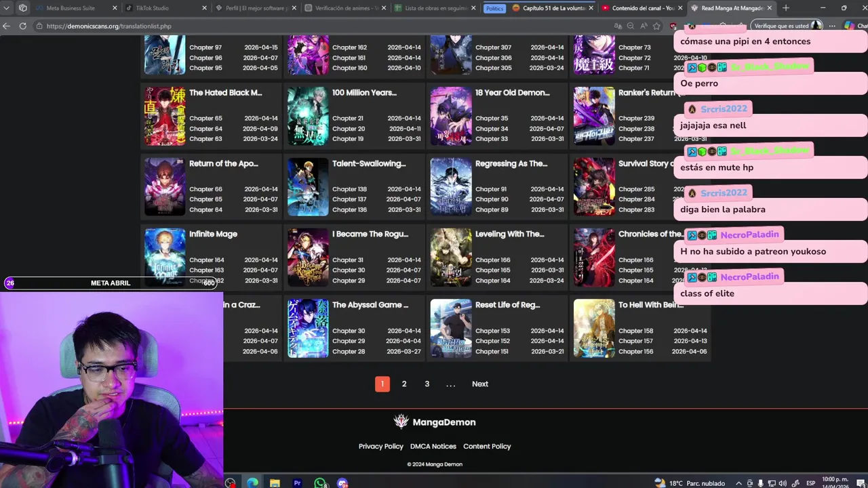Open Talent-Swallowing... title
This screenshot has width=868, height=488.
(369, 163)
